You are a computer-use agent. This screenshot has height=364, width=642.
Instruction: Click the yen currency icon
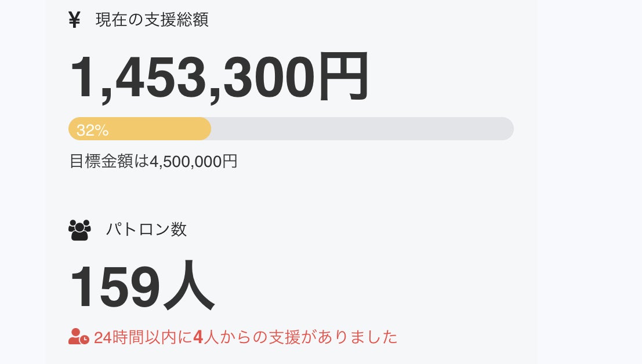click(x=74, y=20)
